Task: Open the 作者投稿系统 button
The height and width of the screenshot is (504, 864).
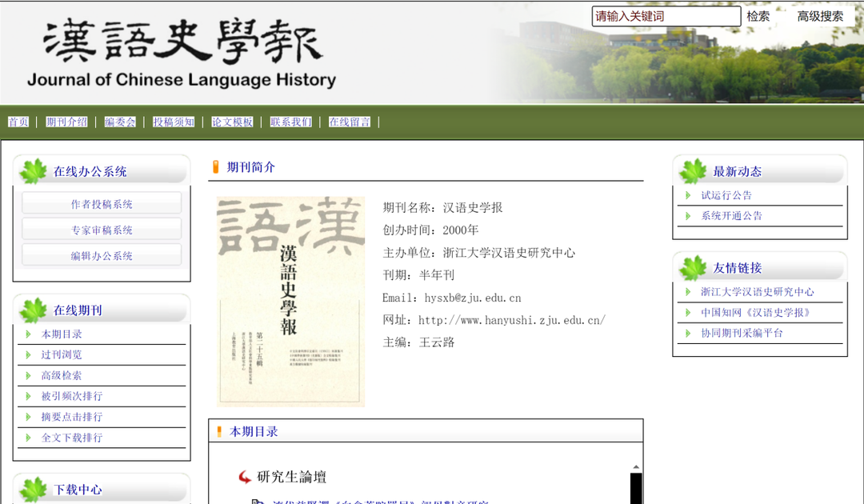Action: click(102, 204)
